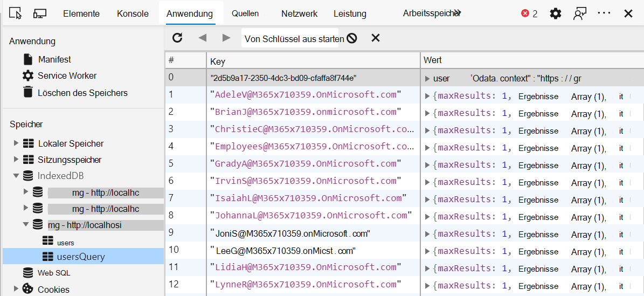Select the BrianJ@M365x710359 key
Screen dimensions: 644x296
click(306, 112)
